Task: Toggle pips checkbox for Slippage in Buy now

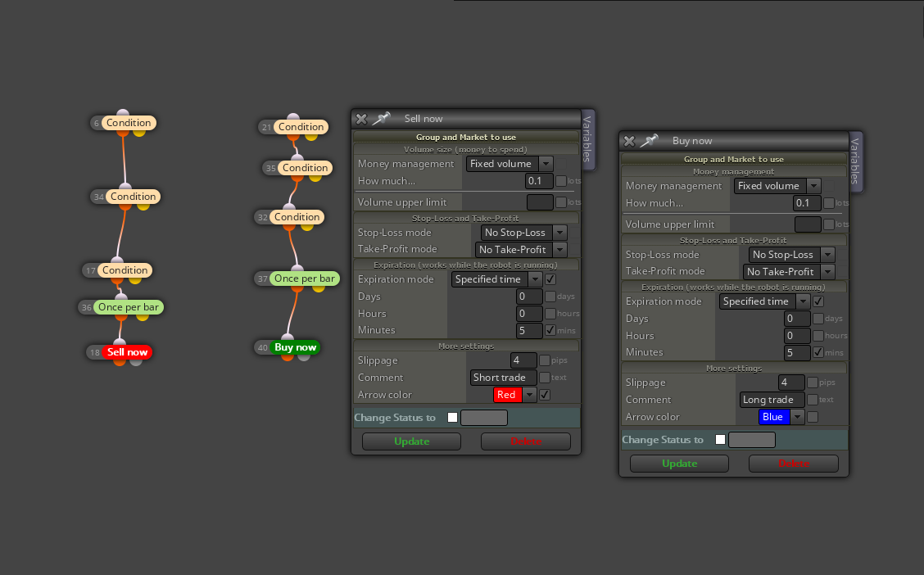Action: pyautogui.click(x=813, y=383)
